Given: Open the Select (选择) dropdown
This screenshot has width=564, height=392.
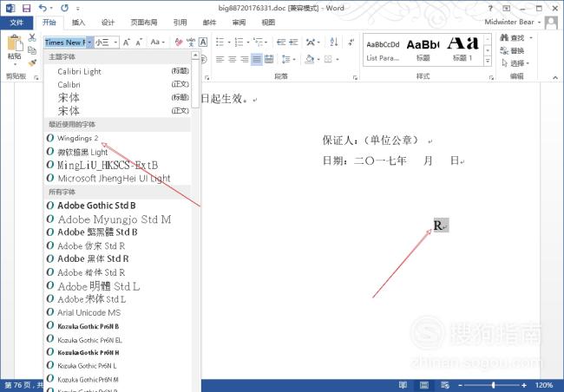Looking at the screenshot, I should 515,63.
